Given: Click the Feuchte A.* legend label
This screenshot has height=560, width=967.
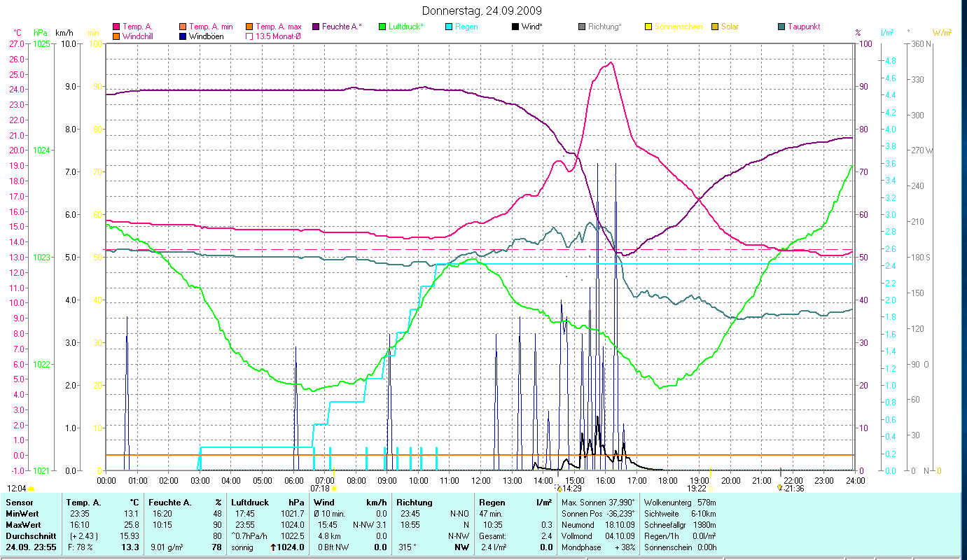Looking at the screenshot, I should coord(342,27).
